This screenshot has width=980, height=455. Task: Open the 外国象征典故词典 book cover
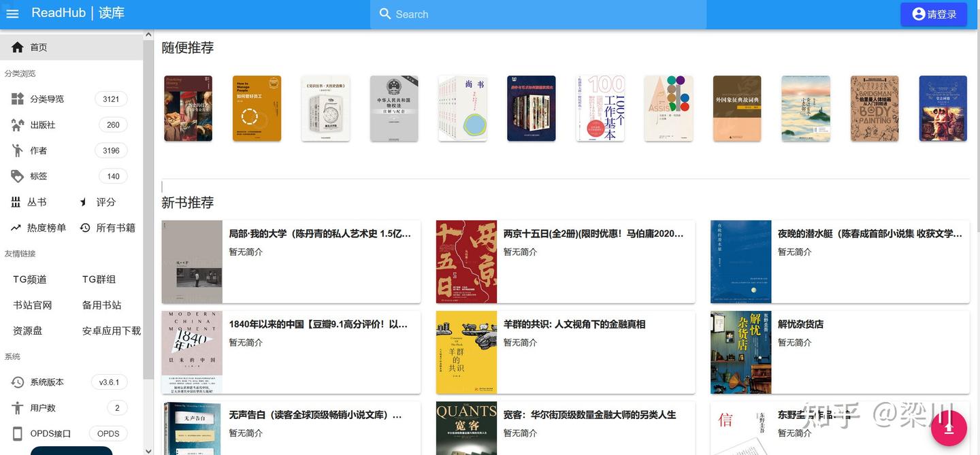[x=737, y=108]
